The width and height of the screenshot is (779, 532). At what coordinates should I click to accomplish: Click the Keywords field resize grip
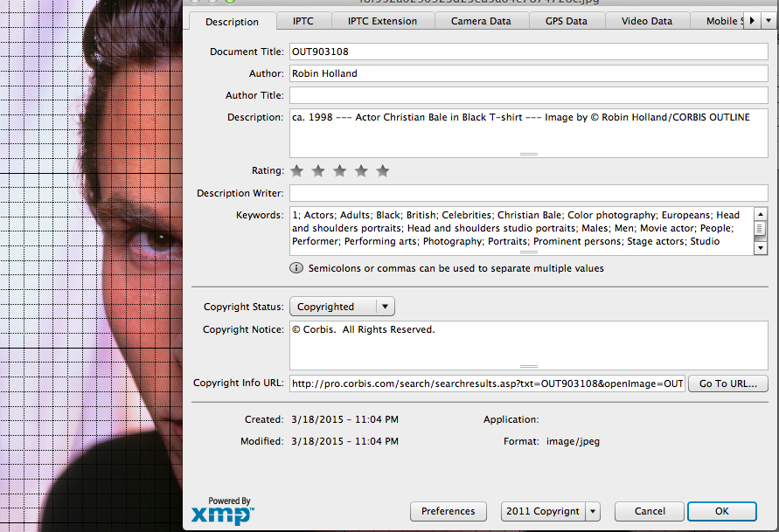pos(529,252)
